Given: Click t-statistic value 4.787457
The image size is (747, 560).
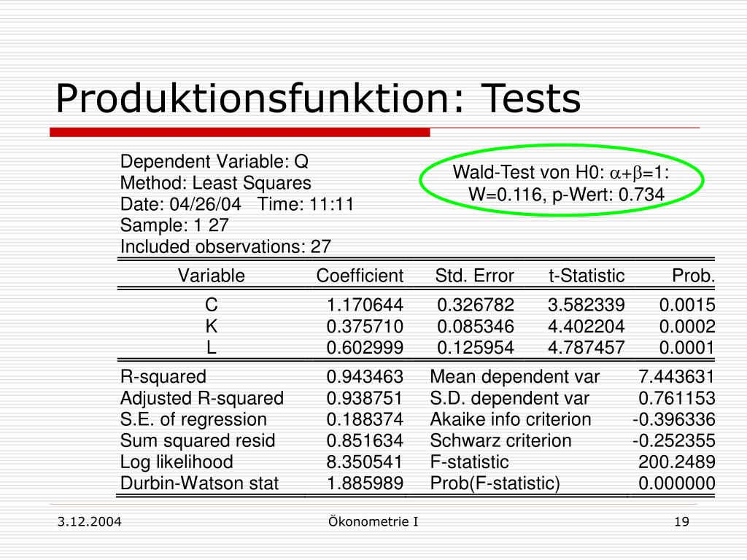Looking at the screenshot, I should point(586,348).
